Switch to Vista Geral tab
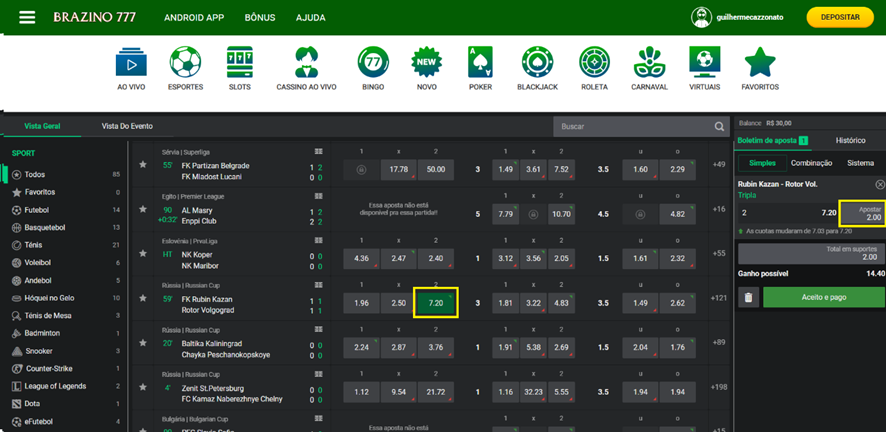Screen dimensions: 886x432 (x=42, y=126)
